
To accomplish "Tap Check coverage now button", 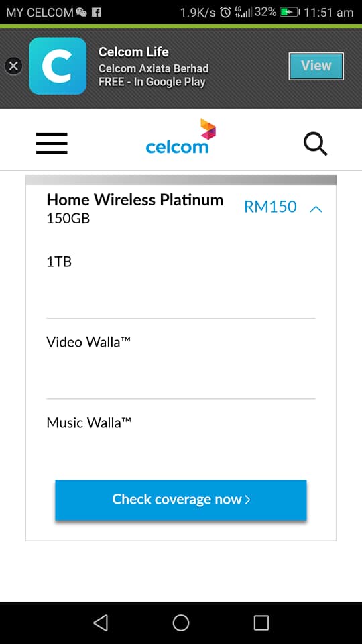I will [x=181, y=500].
